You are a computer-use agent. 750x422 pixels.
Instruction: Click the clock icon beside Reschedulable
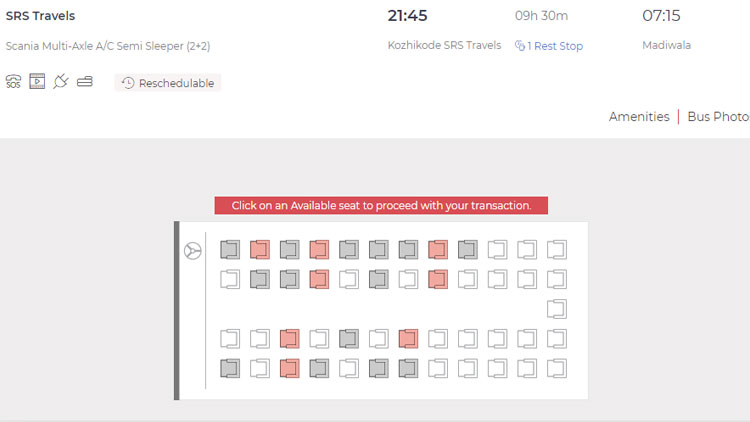point(128,83)
